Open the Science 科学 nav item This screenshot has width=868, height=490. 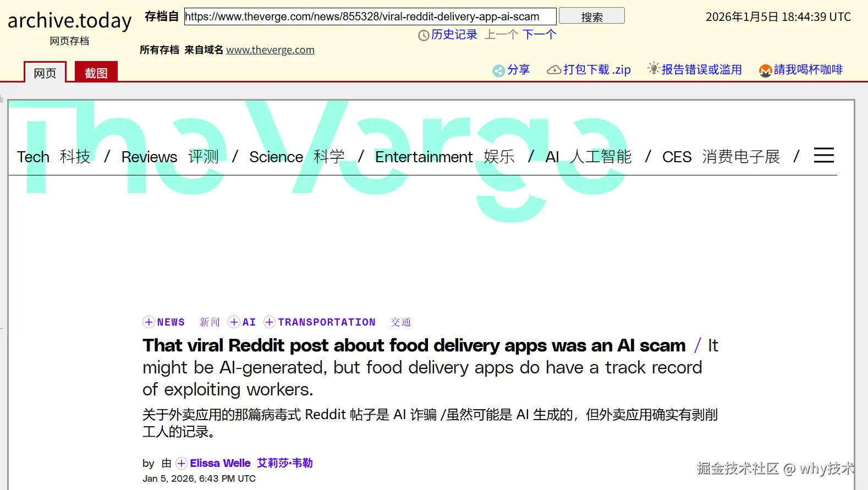(x=297, y=157)
